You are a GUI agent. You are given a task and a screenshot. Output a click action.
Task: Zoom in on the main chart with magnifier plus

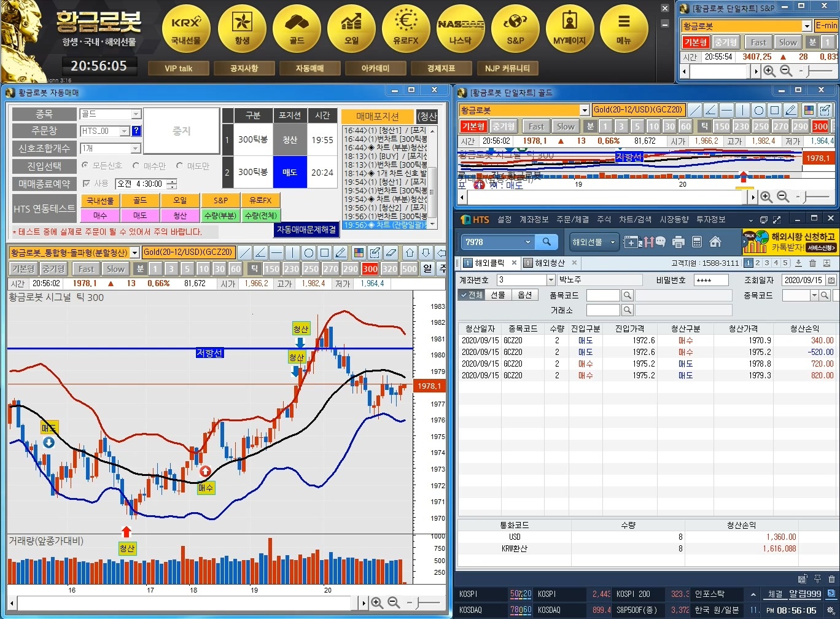click(x=377, y=603)
